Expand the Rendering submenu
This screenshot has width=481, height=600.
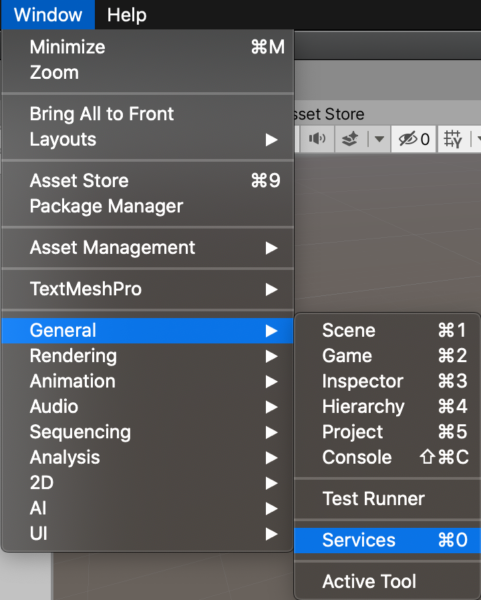tap(148, 356)
